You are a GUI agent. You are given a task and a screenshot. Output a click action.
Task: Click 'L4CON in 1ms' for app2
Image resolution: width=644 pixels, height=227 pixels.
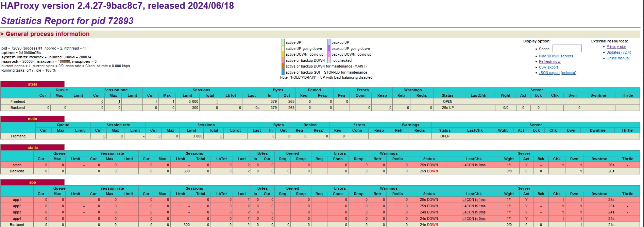coord(474,206)
